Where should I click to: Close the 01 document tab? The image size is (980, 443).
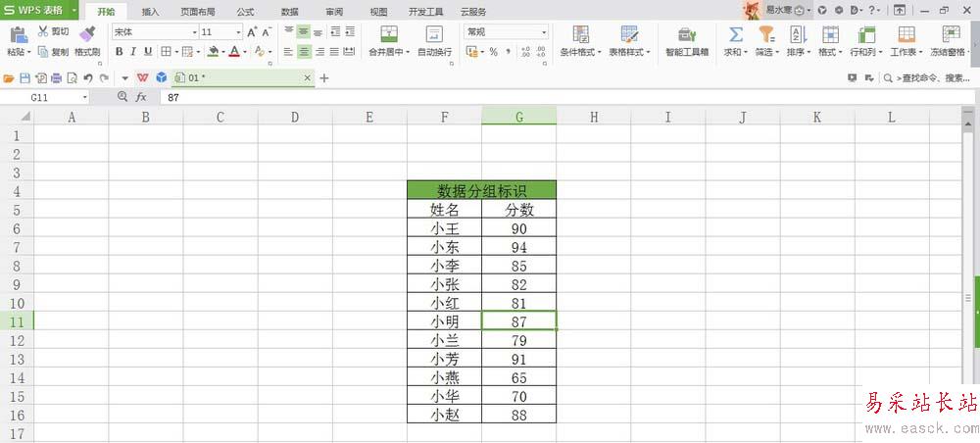(x=307, y=78)
